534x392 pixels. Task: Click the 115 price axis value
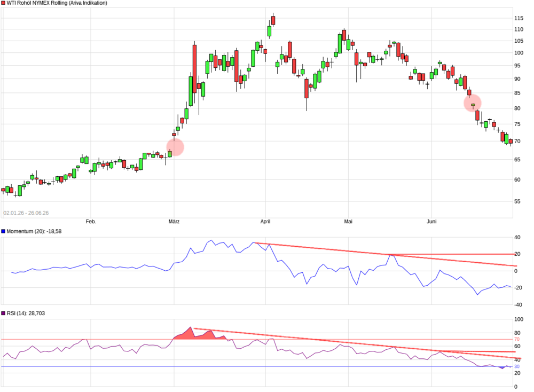(519, 18)
